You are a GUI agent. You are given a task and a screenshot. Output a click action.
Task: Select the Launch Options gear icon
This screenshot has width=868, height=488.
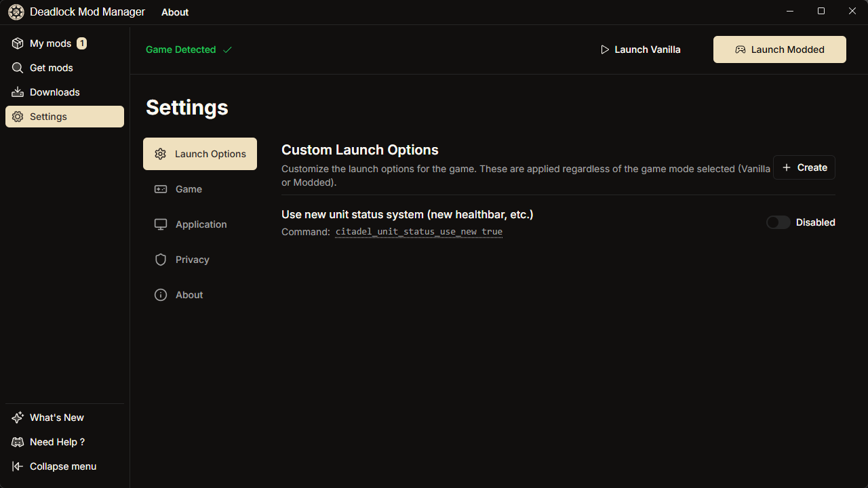160,154
